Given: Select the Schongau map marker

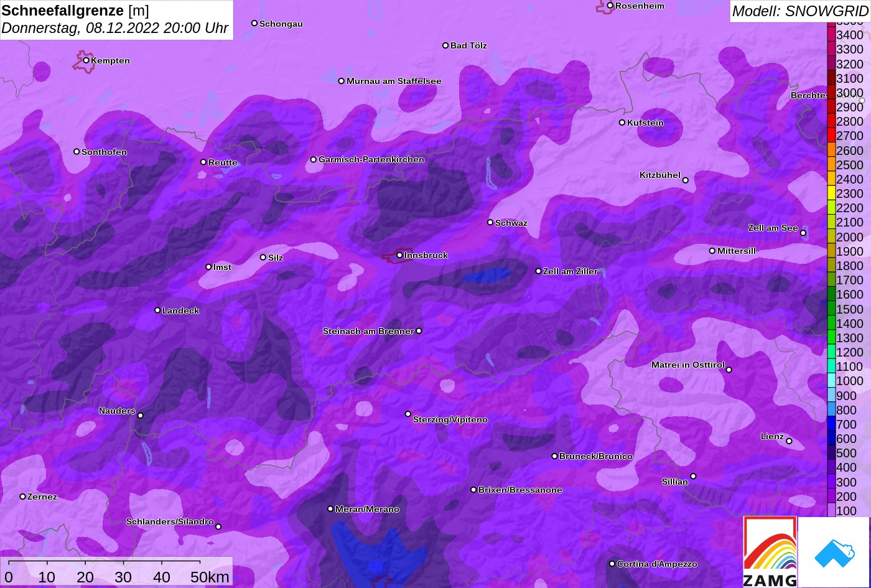Looking at the screenshot, I should tap(254, 23).
